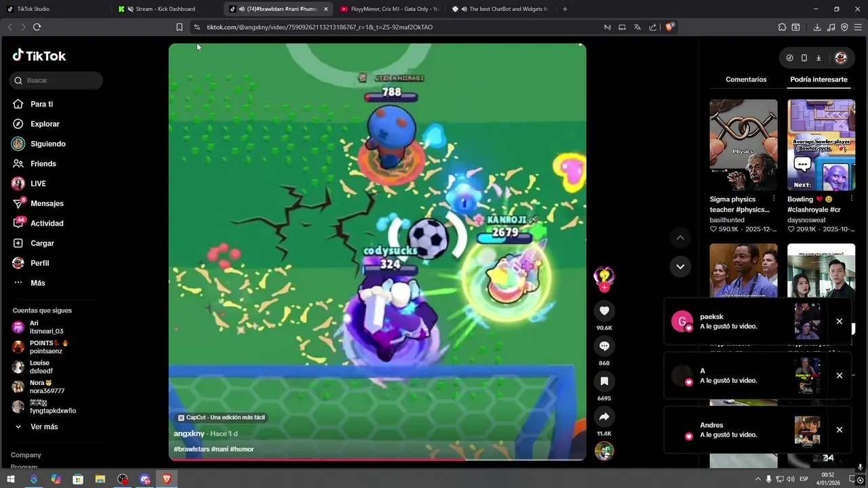Click the Buscar search field
This screenshot has height=488, width=868.
coord(57,81)
